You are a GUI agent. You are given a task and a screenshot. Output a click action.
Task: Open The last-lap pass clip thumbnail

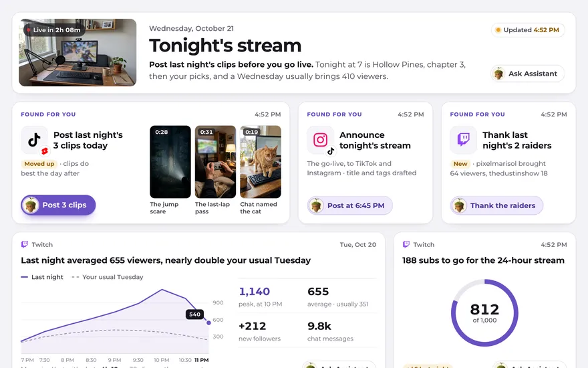(x=216, y=162)
